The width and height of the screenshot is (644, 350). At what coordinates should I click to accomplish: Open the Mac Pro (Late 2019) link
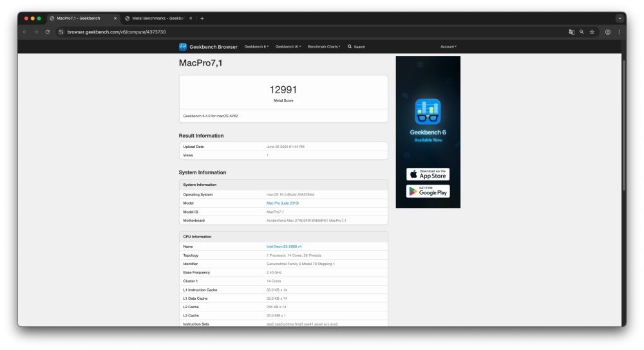(283, 203)
